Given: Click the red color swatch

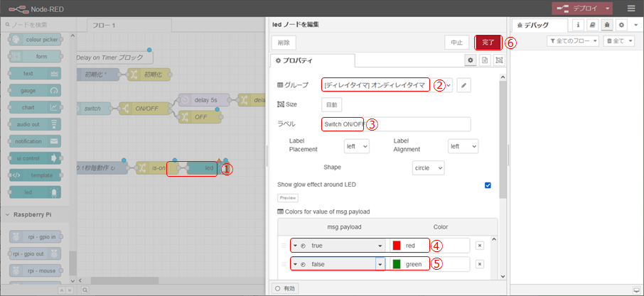Looking at the screenshot, I should pyautogui.click(x=397, y=246).
